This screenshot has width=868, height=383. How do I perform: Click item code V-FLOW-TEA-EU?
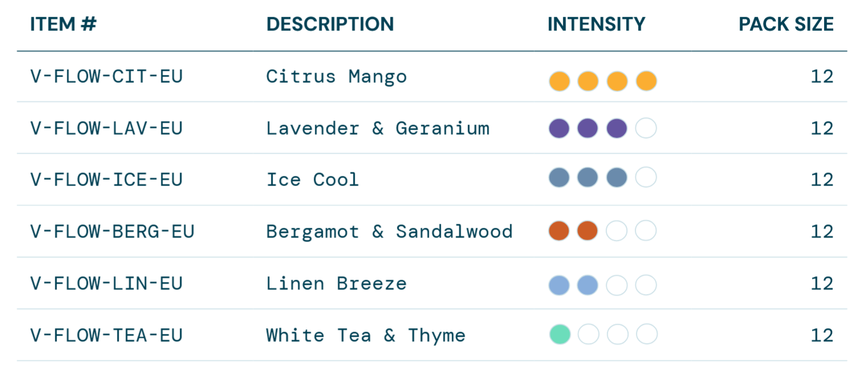107,335
